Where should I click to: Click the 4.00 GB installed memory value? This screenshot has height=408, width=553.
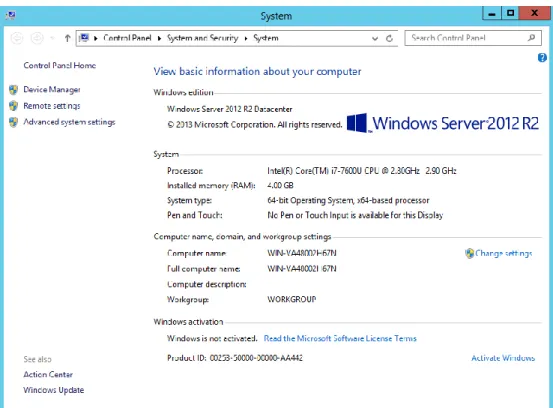point(280,185)
